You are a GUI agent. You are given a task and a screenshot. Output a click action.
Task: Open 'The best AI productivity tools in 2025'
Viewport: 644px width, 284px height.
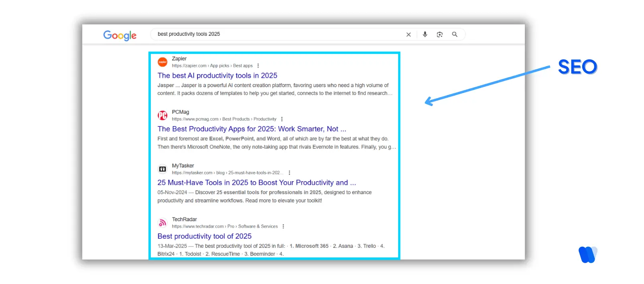[217, 76]
